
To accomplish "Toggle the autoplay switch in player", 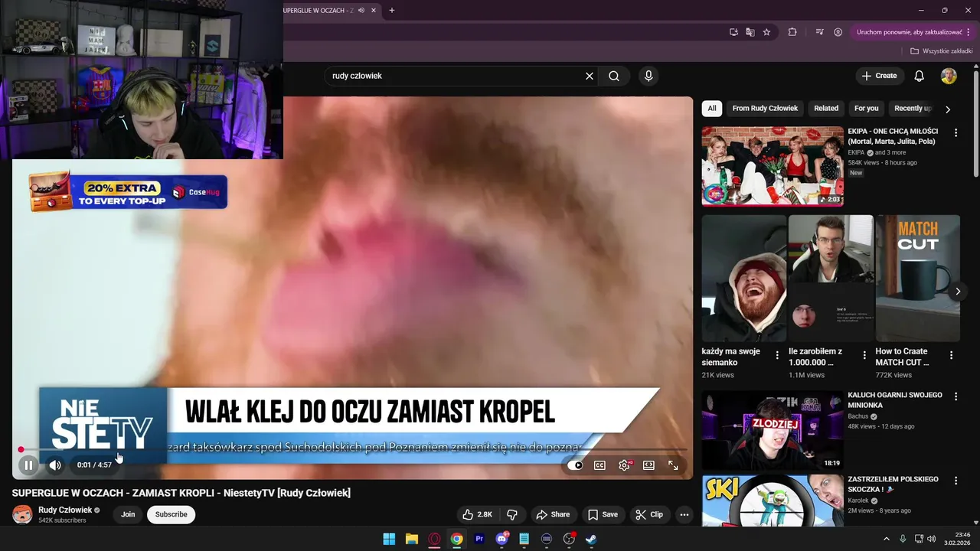I will pos(577,465).
